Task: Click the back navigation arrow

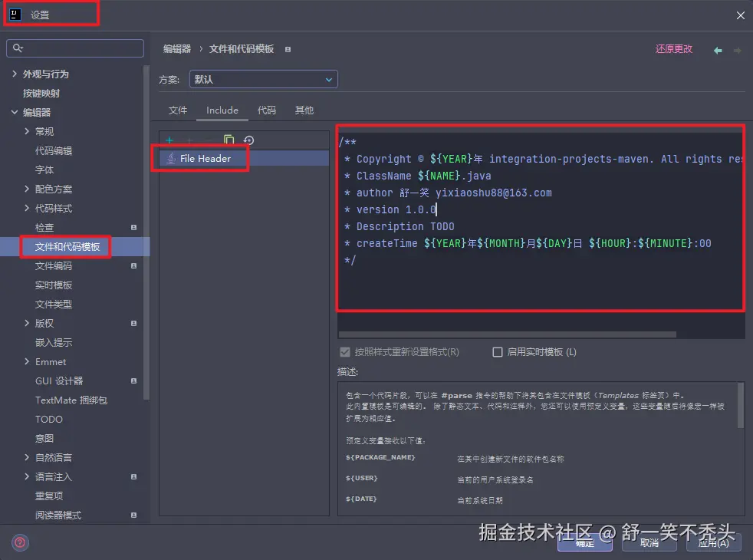Action: pyautogui.click(x=718, y=48)
